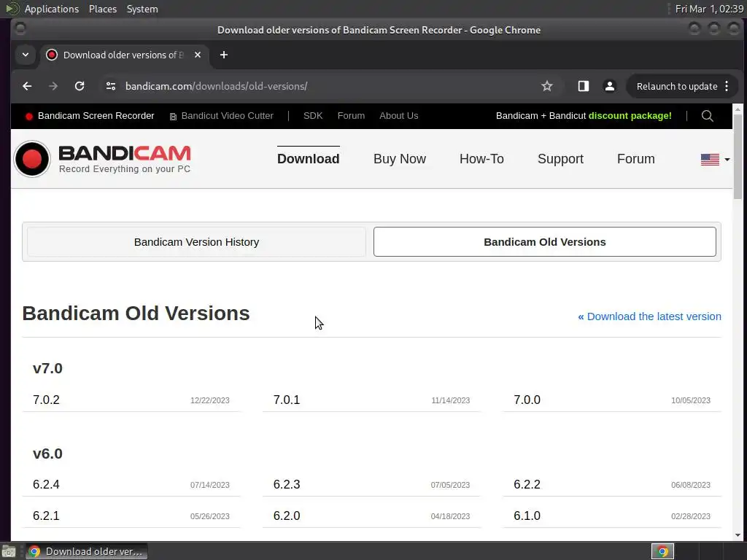Click the v6.0 section heading
The height and width of the screenshot is (560, 747).
[47, 454]
